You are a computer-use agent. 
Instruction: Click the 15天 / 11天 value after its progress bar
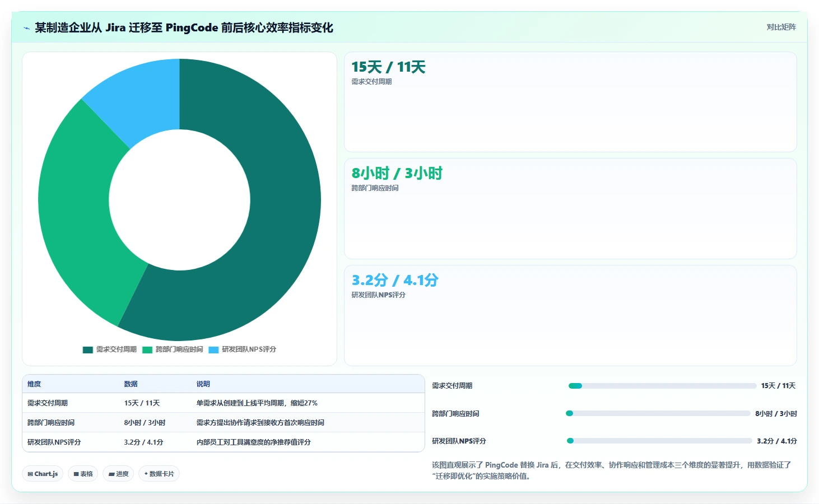(778, 386)
